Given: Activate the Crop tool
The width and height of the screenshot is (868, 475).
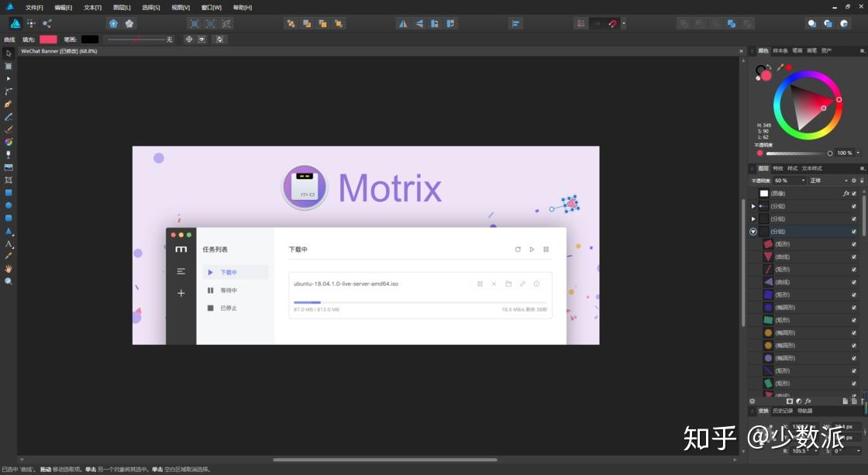Looking at the screenshot, I should coord(9,180).
